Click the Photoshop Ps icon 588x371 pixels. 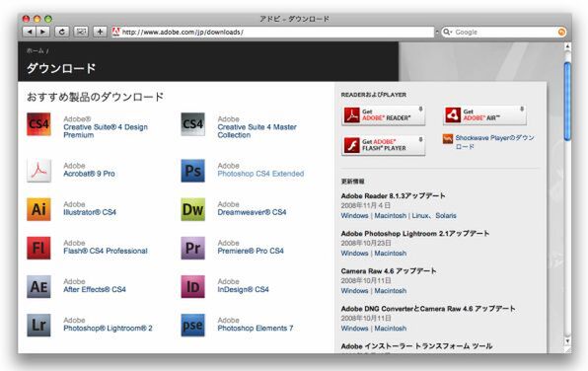tap(192, 171)
